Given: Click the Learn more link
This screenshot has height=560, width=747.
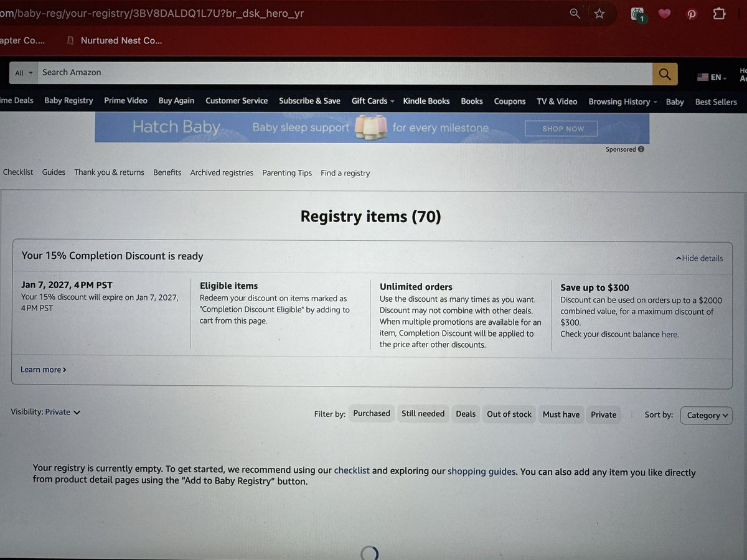Looking at the screenshot, I should 43,370.
